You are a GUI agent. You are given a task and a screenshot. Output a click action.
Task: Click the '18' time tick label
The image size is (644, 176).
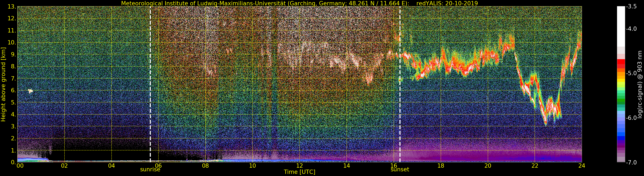click(441, 166)
